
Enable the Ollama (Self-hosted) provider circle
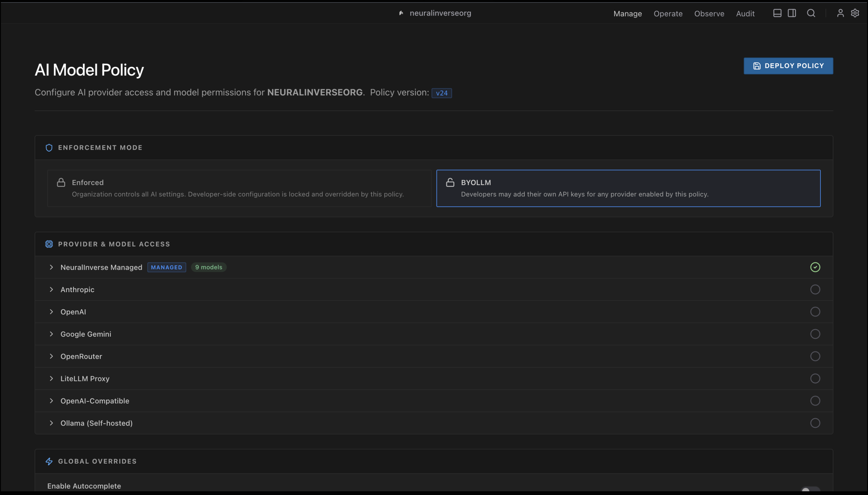[x=815, y=423]
